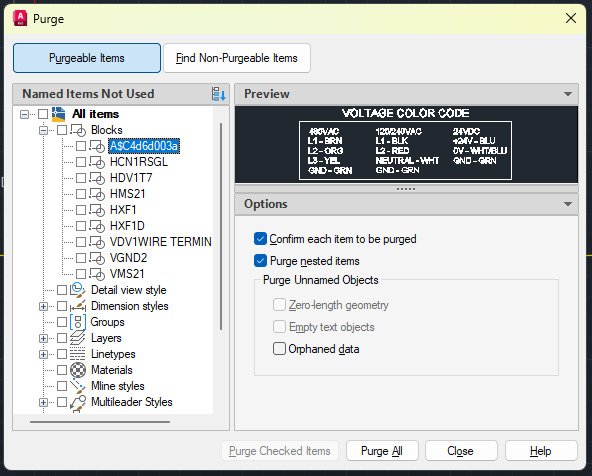Switch to Find Non-Purgeable Items tab

[x=237, y=58]
